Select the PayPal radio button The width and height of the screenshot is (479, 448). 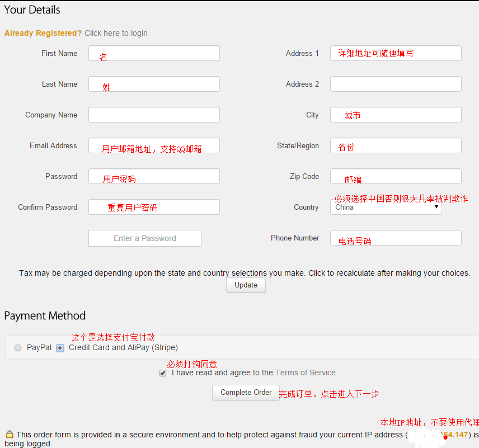pyautogui.click(x=18, y=348)
